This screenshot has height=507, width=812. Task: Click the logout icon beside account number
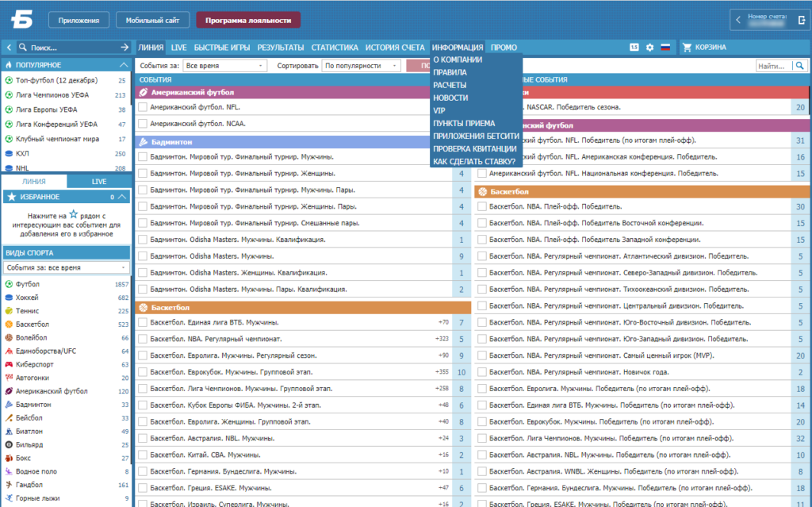click(x=802, y=20)
